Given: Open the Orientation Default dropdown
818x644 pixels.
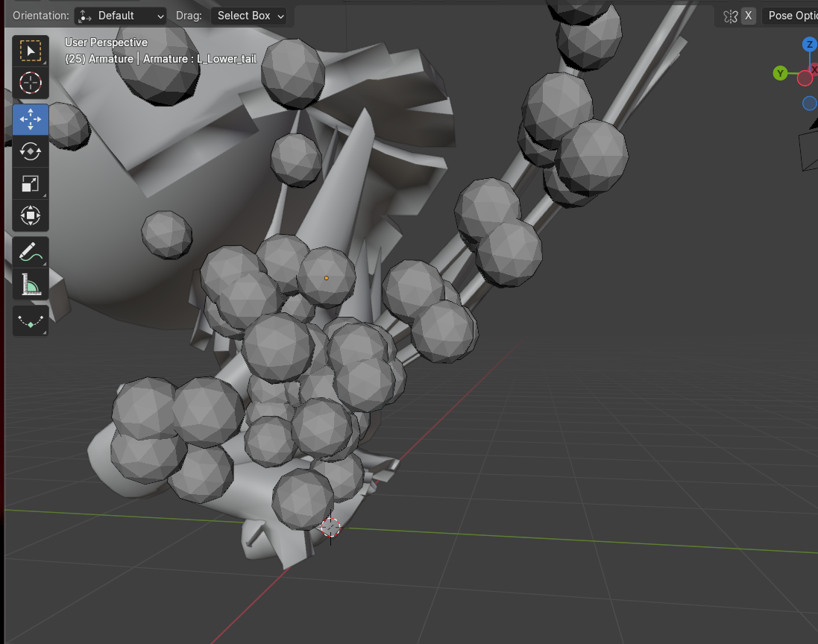Looking at the screenshot, I should (121, 16).
